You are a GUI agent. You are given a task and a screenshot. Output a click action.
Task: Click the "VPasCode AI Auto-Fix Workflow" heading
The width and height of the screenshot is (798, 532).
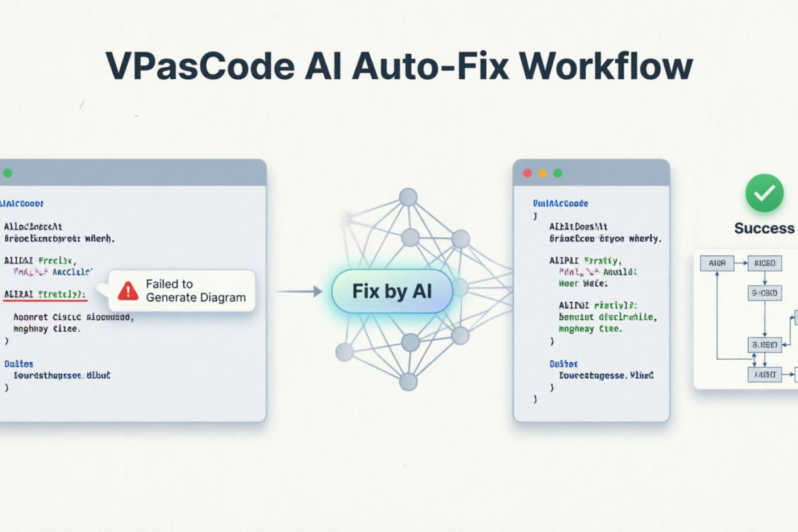399,66
